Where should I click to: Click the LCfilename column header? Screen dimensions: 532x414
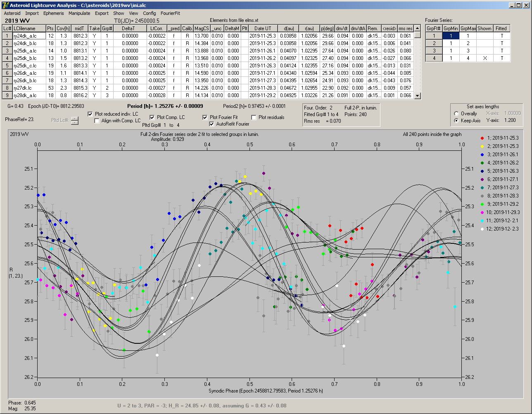pos(29,29)
